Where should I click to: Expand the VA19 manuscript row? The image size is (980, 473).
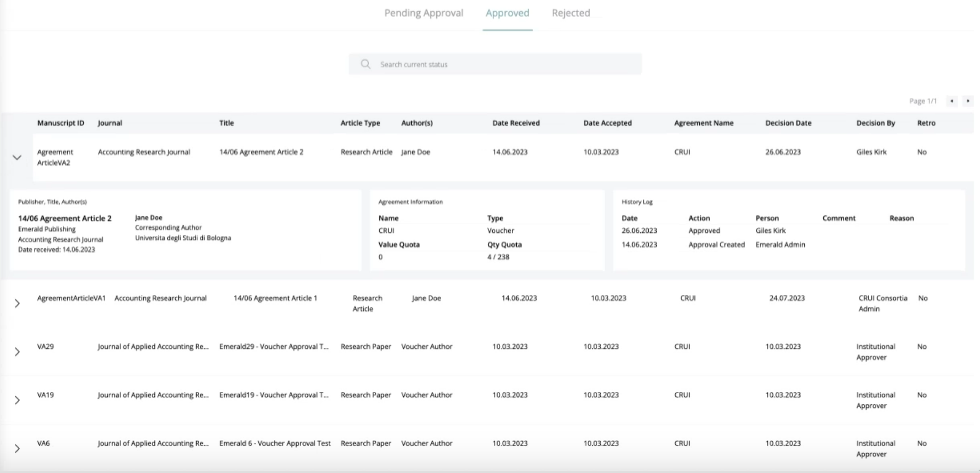point(17,401)
